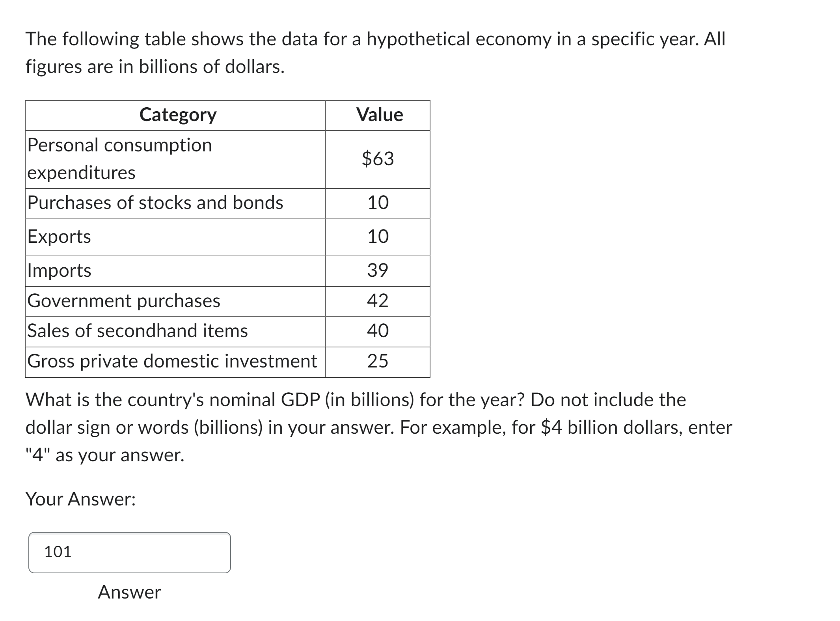Select the value 25 cell

coord(379,361)
